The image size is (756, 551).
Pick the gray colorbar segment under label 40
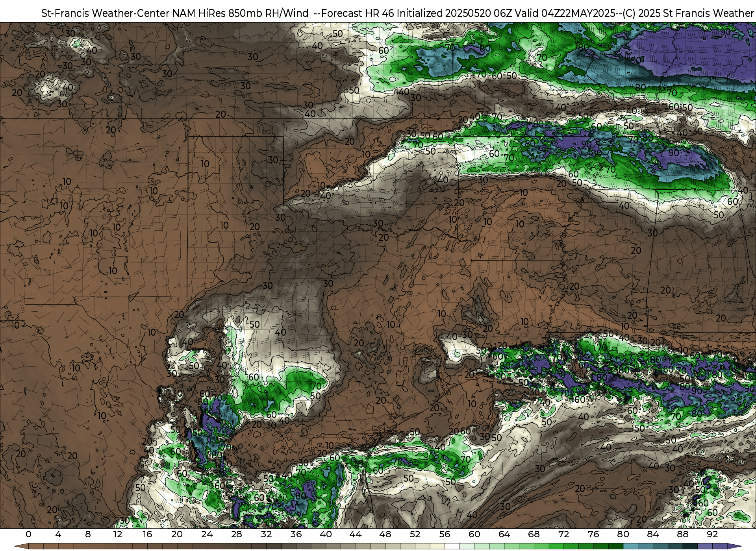click(x=333, y=547)
